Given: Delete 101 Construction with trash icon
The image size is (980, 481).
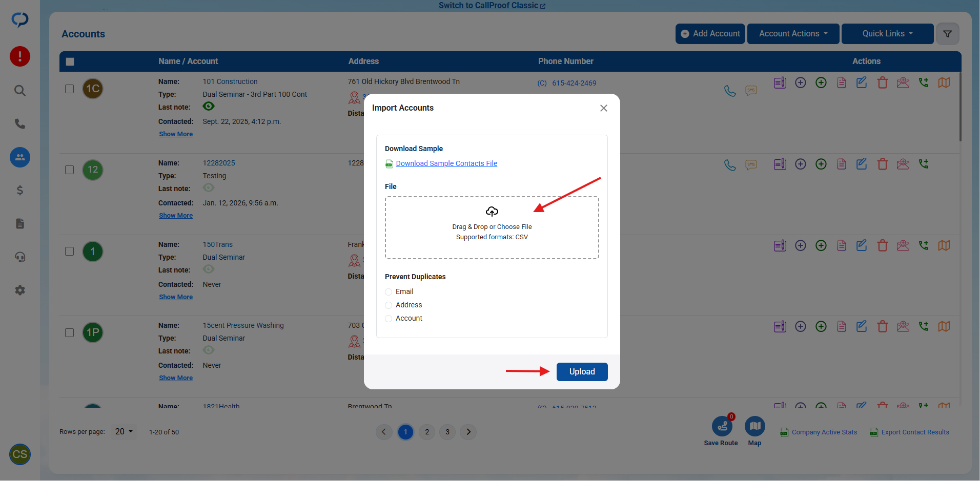Looking at the screenshot, I should click(x=883, y=82).
